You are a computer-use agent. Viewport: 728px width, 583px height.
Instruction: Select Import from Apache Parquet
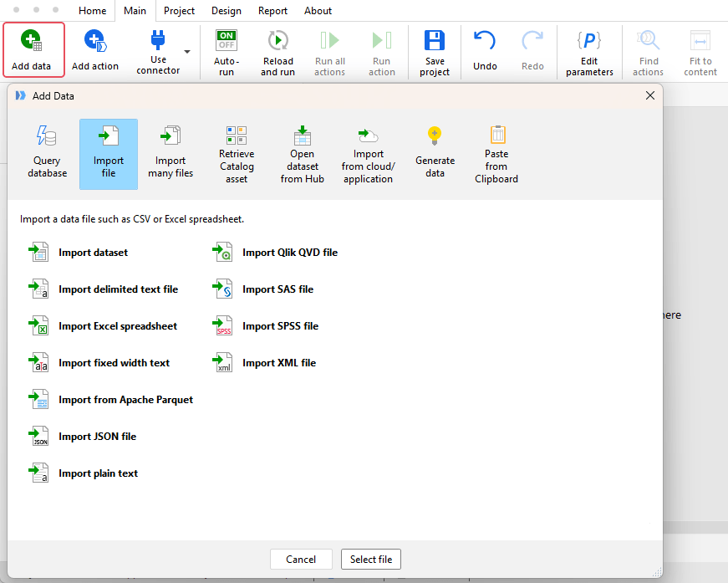click(111, 400)
